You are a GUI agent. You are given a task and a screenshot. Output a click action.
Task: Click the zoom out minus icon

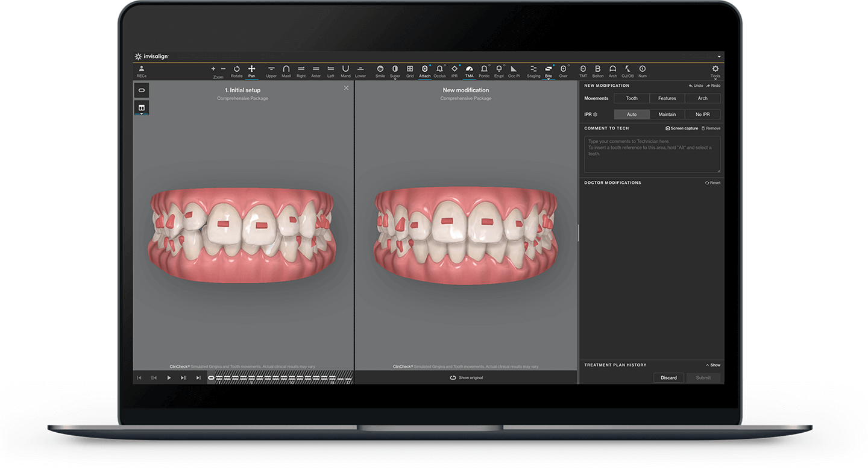(223, 69)
